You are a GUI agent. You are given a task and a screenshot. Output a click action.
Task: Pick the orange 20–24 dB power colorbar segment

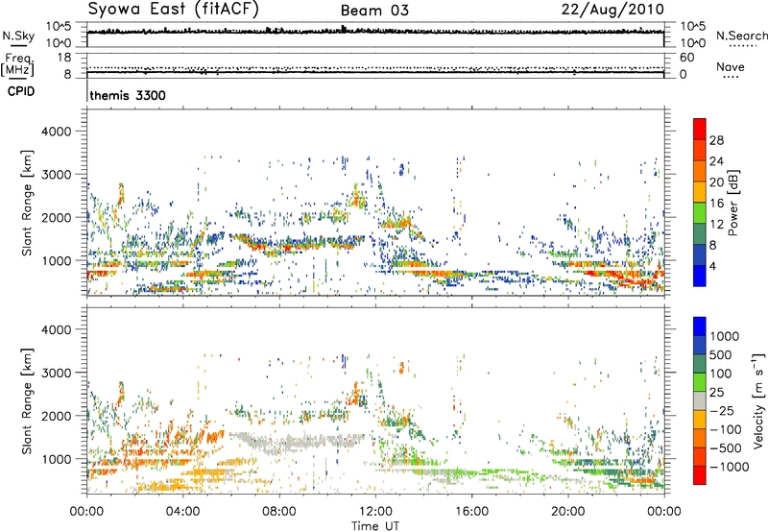(700, 171)
